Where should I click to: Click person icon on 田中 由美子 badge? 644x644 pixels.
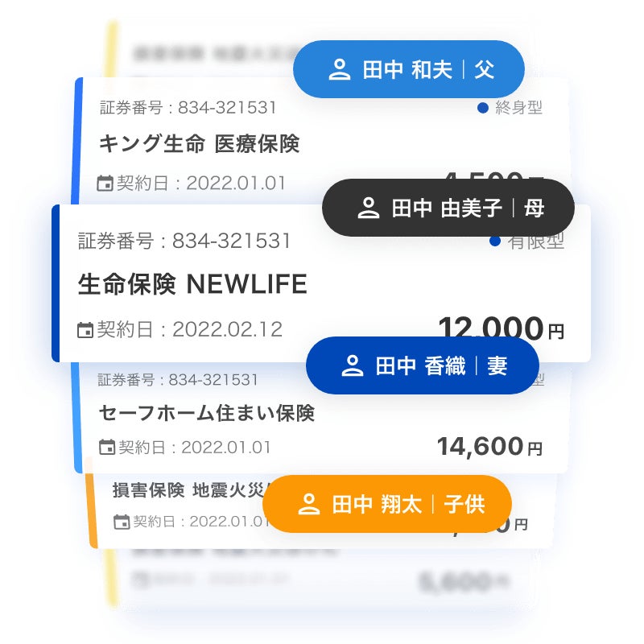coord(369,208)
